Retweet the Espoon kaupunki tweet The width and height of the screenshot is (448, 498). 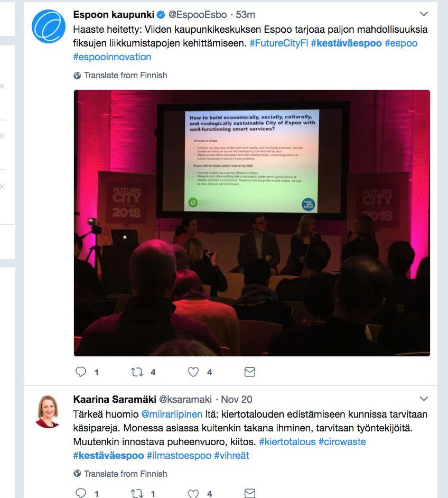(x=137, y=372)
